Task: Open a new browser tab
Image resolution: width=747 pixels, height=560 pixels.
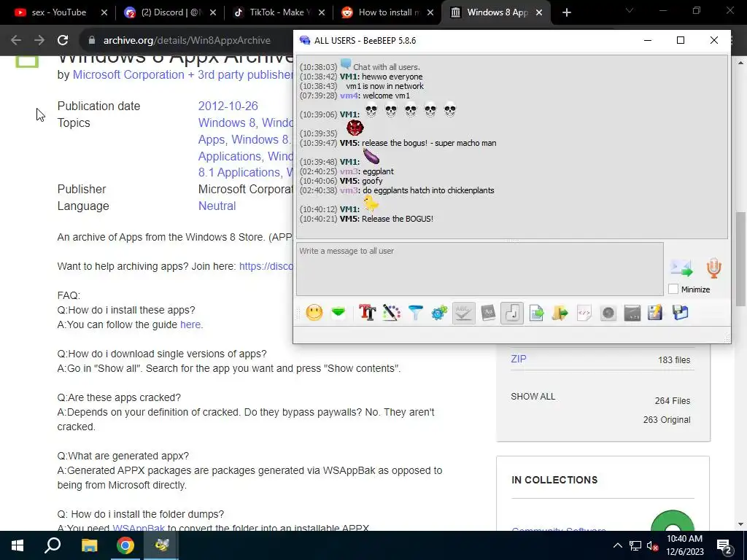Action: pyautogui.click(x=566, y=13)
